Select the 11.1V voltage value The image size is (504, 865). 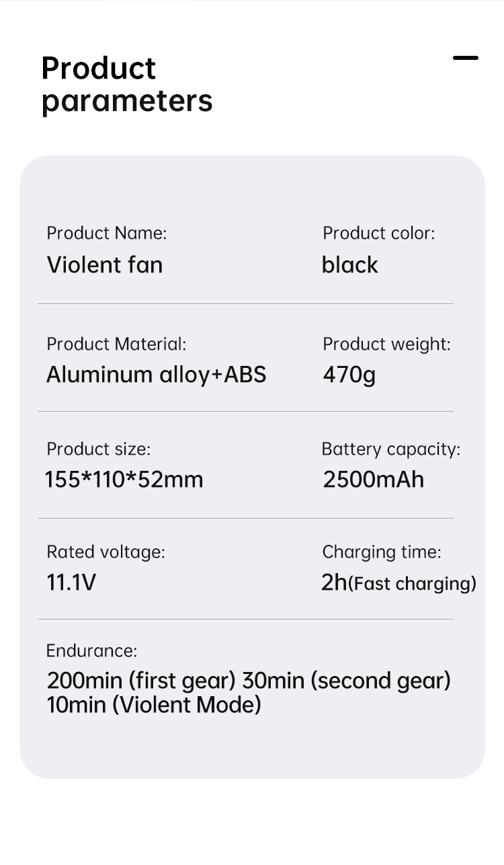(71, 582)
